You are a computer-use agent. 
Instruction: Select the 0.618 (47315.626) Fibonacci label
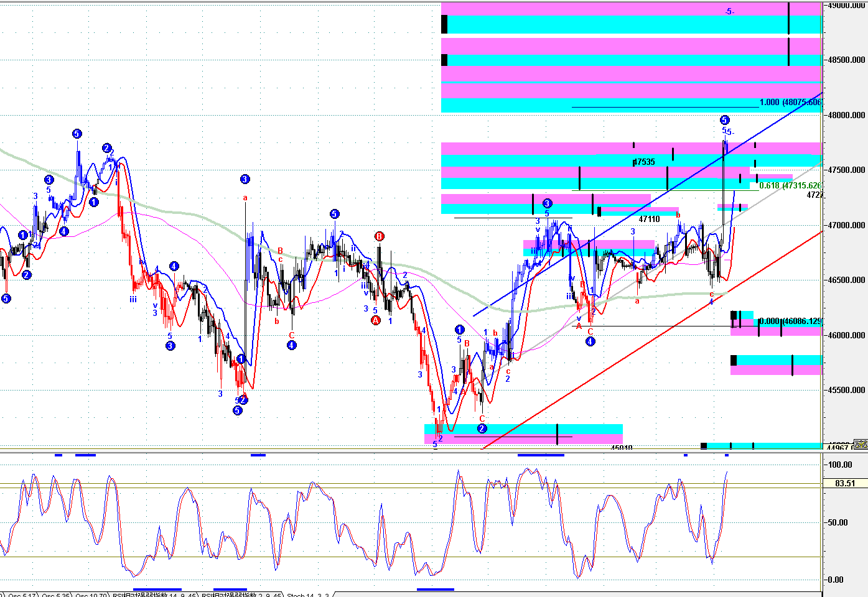(x=790, y=185)
